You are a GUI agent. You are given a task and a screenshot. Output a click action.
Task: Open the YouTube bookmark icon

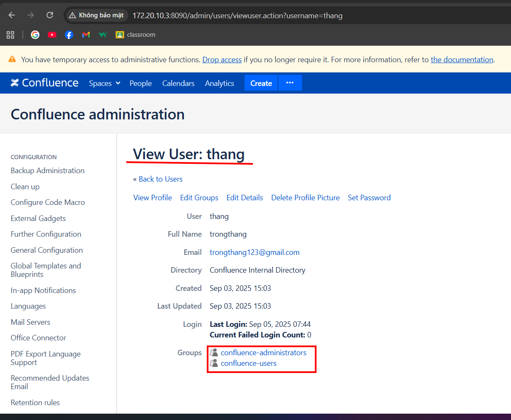[x=52, y=35]
